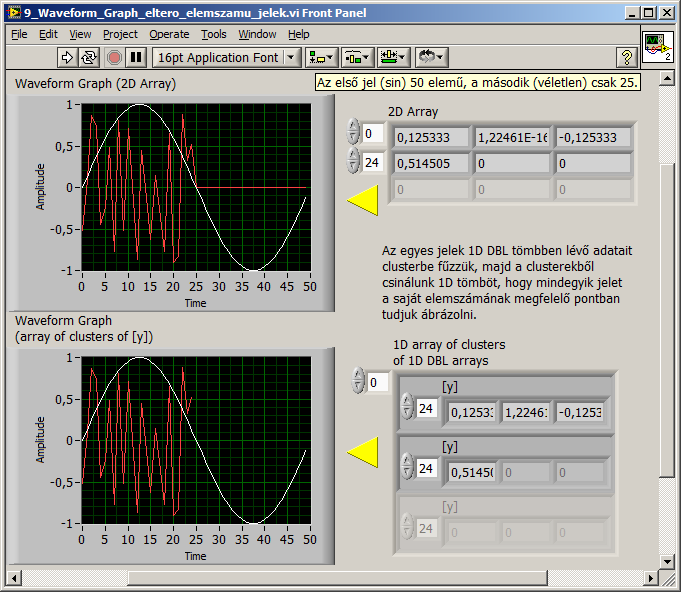Click the vertical scrollbar thumb

[667, 321]
